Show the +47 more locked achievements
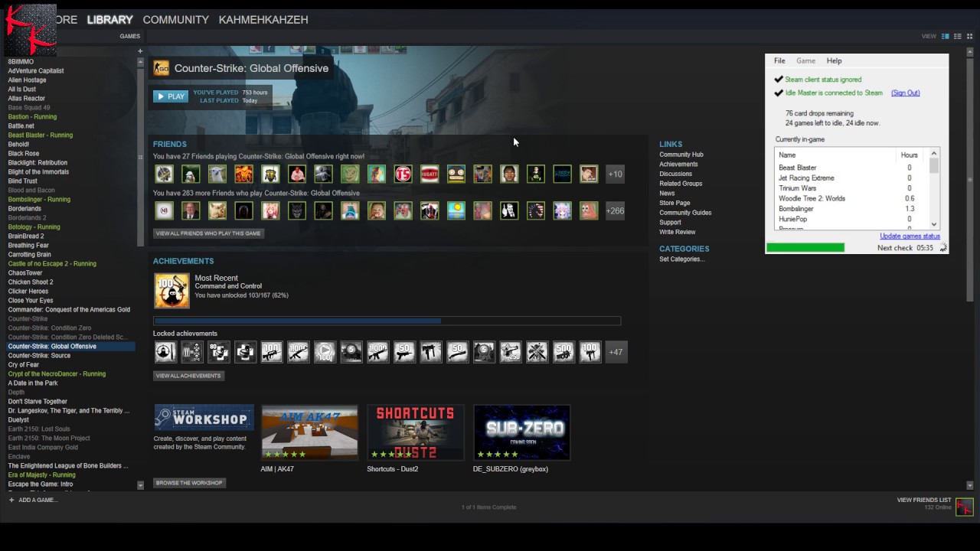 [x=616, y=352]
